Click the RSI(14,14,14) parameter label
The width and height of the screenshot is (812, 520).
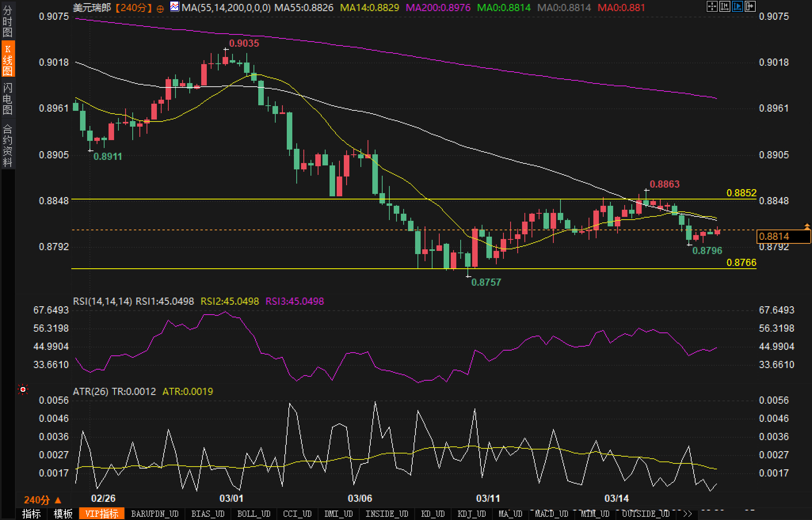(x=103, y=301)
